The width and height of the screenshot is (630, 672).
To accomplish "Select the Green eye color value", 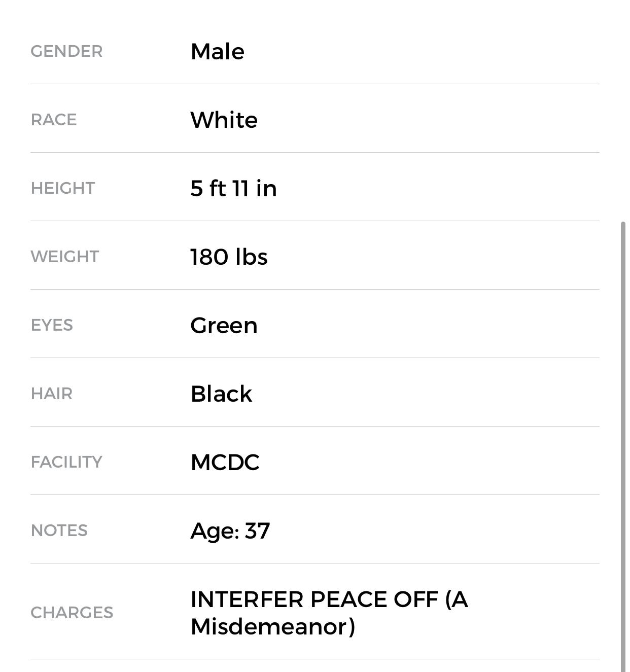I will [224, 325].
